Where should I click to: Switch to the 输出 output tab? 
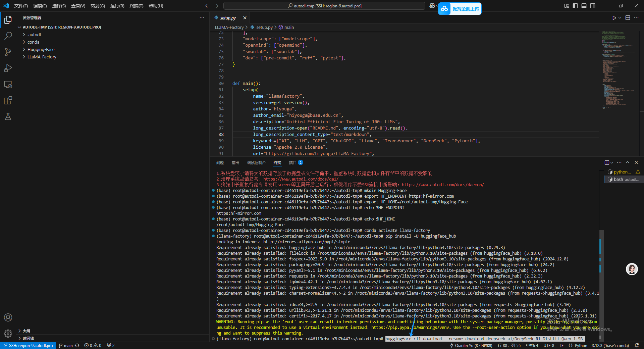pyautogui.click(x=235, y=163)
